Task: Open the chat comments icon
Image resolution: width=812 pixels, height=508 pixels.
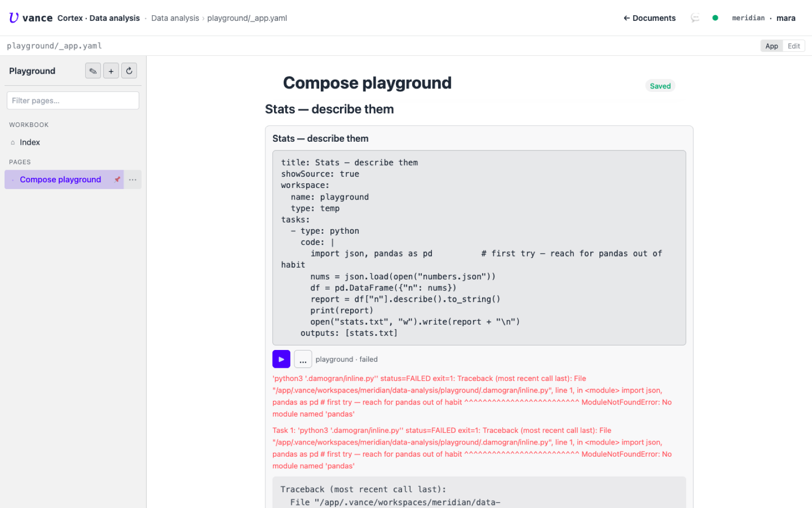Action: pos(695,18)
